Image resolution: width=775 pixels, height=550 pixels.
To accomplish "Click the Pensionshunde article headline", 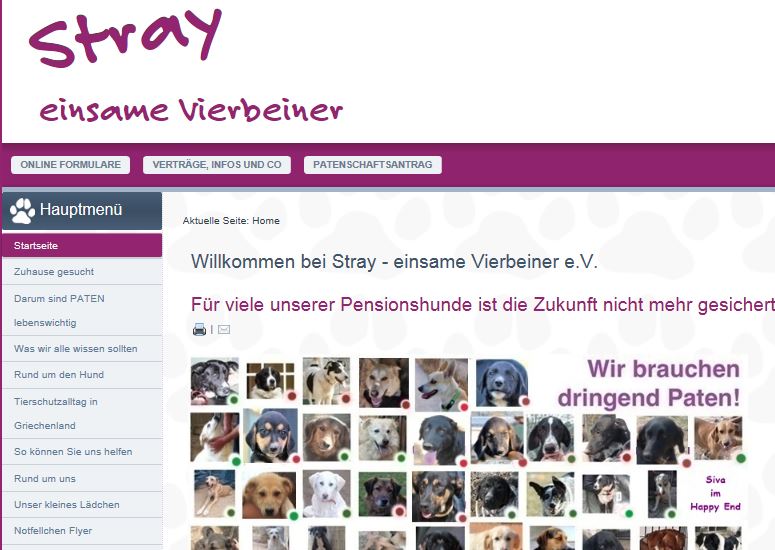I will 482,304.
